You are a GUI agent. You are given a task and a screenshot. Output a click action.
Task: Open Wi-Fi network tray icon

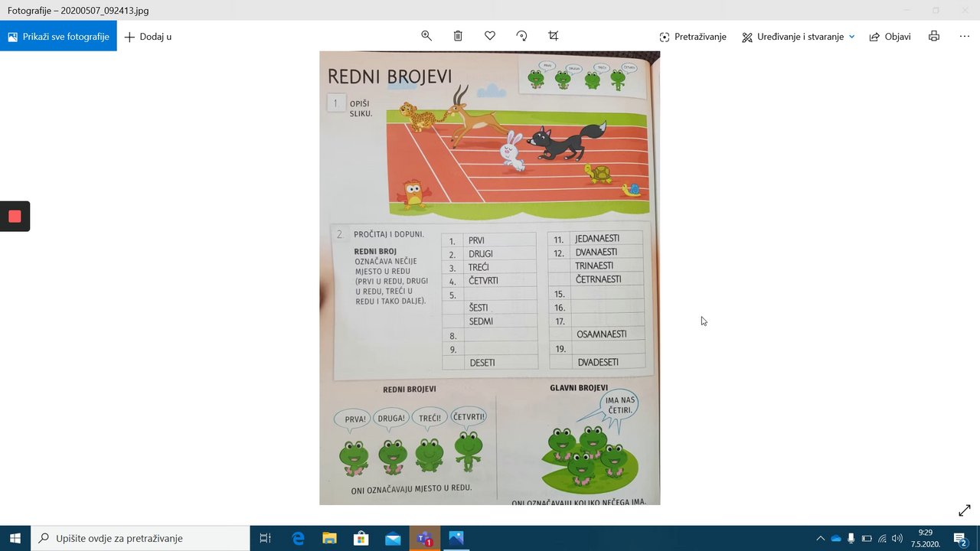pyautogui.click(x=882, y=538)
